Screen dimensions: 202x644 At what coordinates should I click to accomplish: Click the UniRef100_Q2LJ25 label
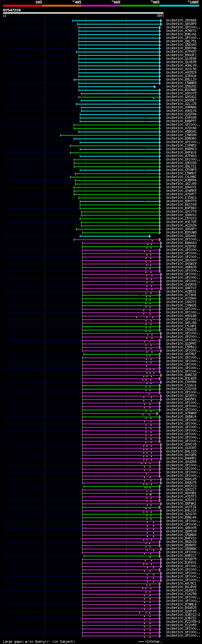tap(181, 104)
